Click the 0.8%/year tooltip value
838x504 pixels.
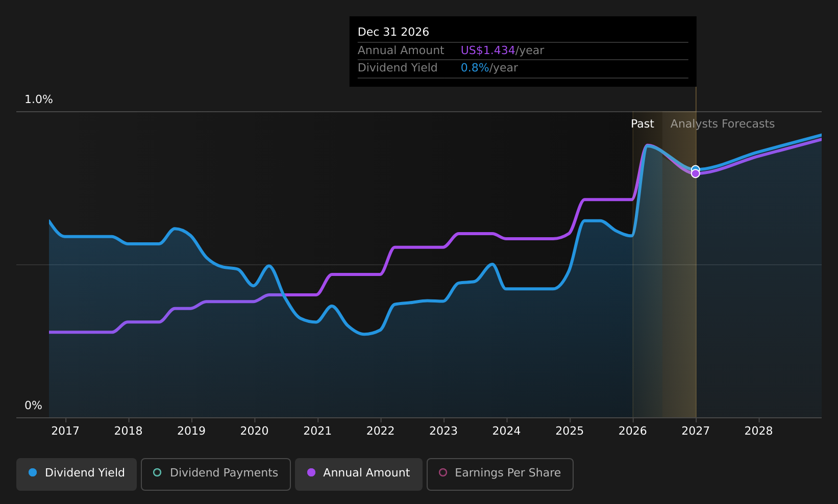click(489, 68)
